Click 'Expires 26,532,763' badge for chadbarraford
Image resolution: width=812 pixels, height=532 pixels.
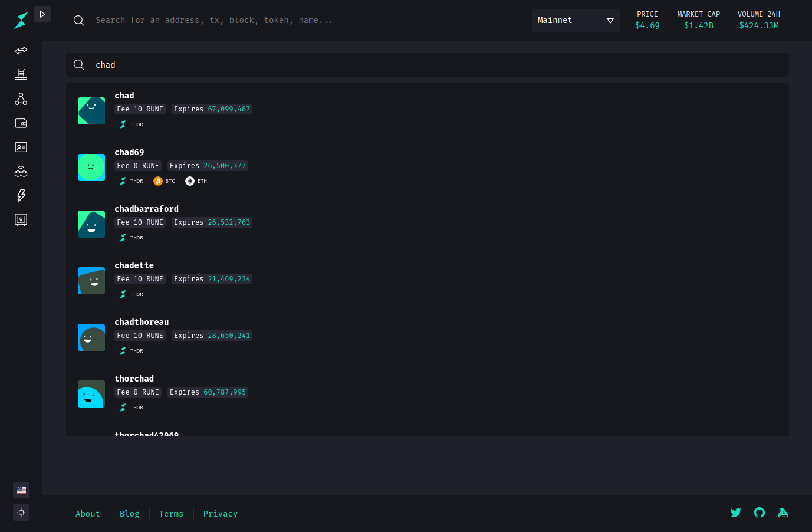coord(212,222)
